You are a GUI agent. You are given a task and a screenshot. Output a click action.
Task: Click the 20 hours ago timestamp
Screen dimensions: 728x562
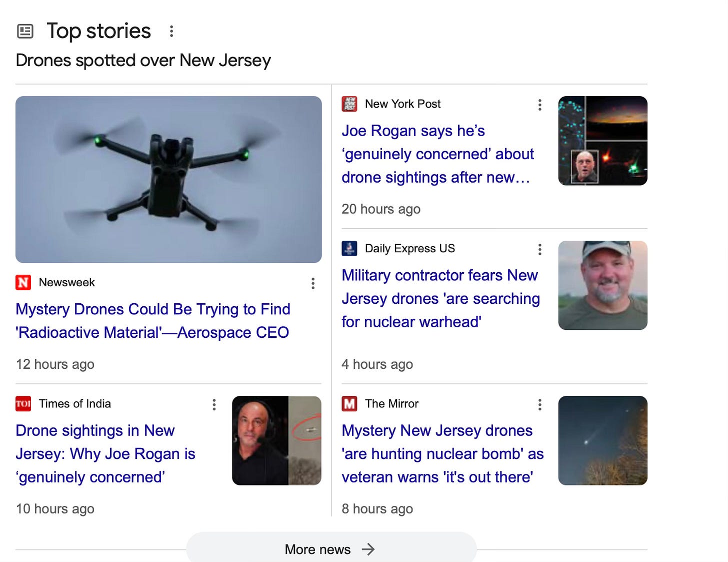[381, 209]
